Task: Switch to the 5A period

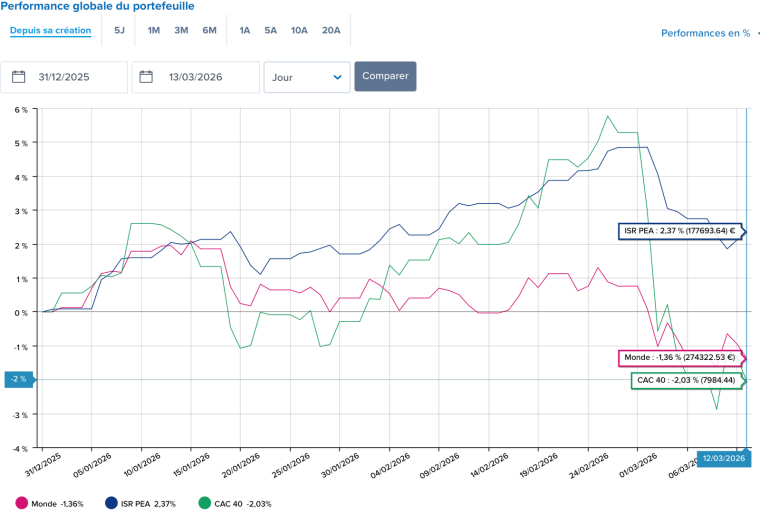Action: [271, 30]
